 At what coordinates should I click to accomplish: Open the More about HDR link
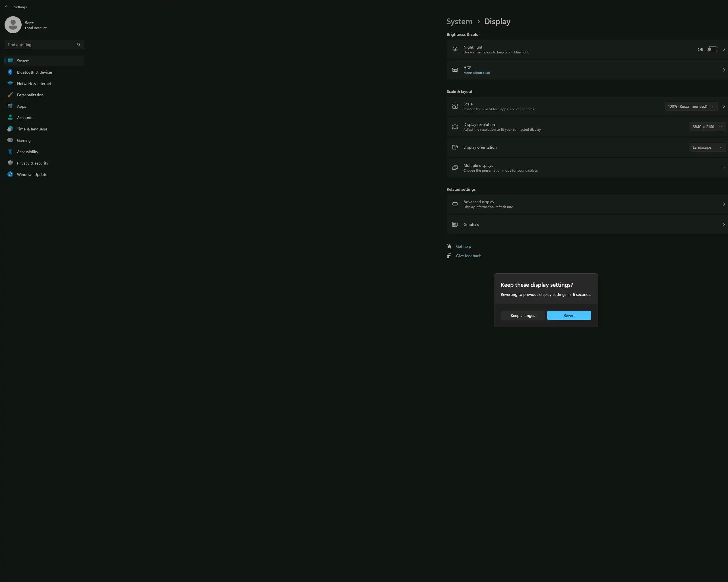pyautogui.click(x=476, y=73)
